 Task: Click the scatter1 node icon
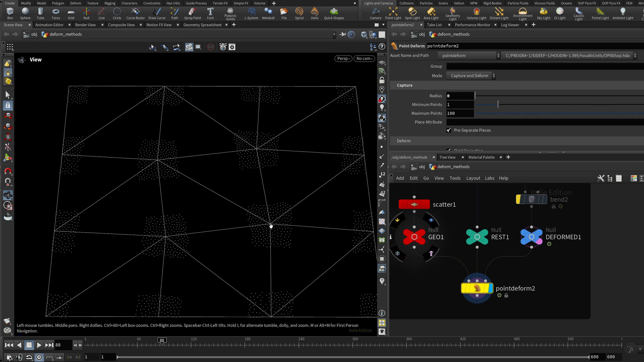pyautogui.click(x=414, y=204)
